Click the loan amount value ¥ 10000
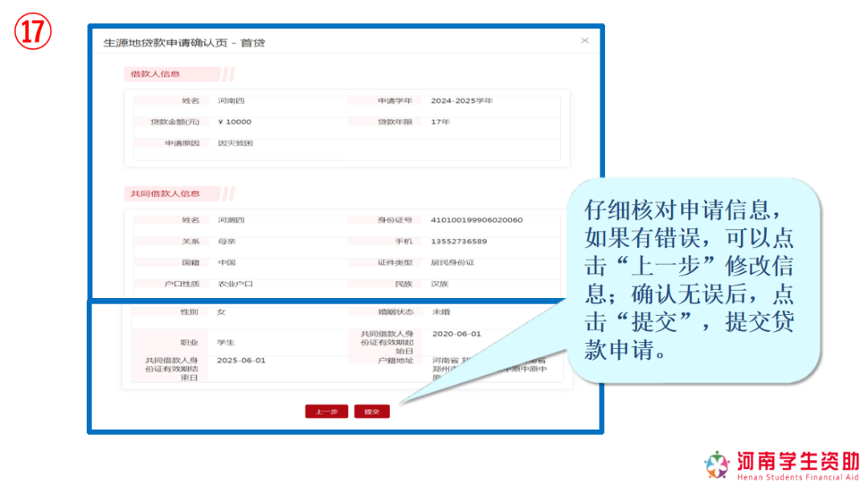 (x=235, y=122)
